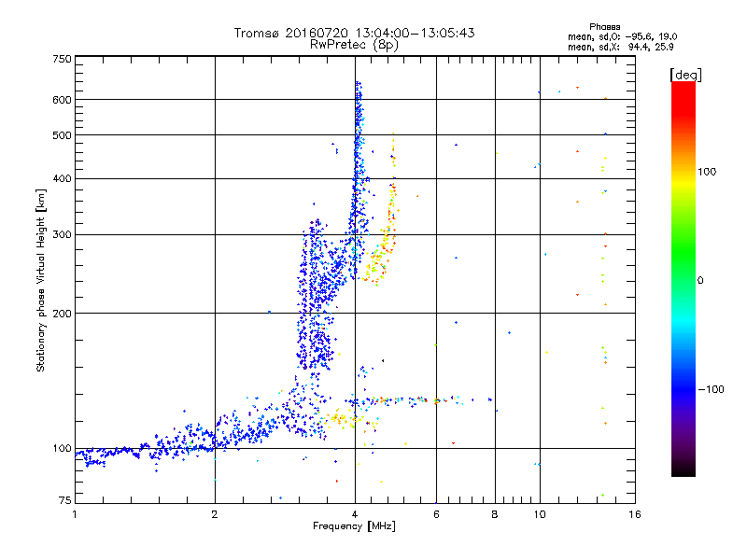Click the phase colorbar gradient
The height and width of the screenshot is (560, 747).
684,278
